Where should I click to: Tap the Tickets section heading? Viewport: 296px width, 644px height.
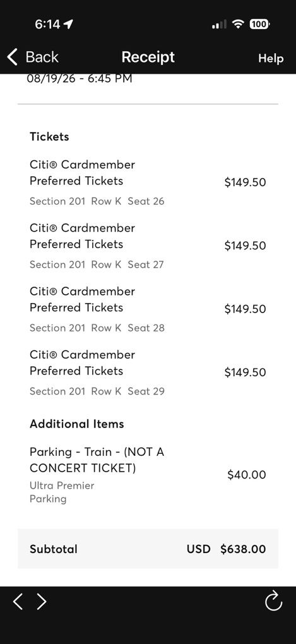point(49,137)
